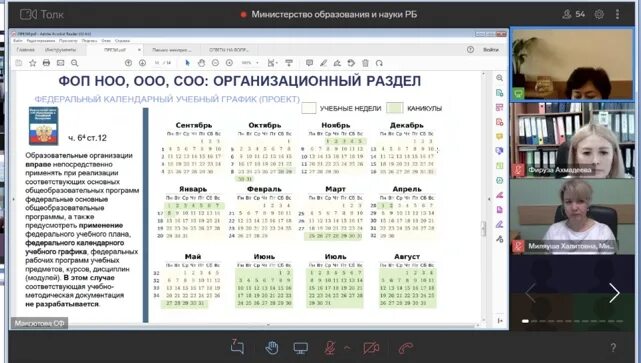Add a comment using the speech bubble icon

tap(309, 63)
